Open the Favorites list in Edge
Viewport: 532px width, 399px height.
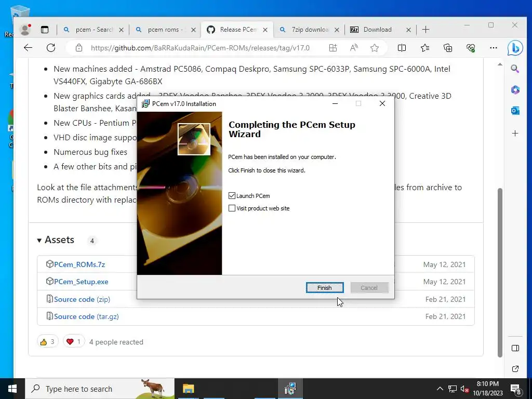point(425,48)
